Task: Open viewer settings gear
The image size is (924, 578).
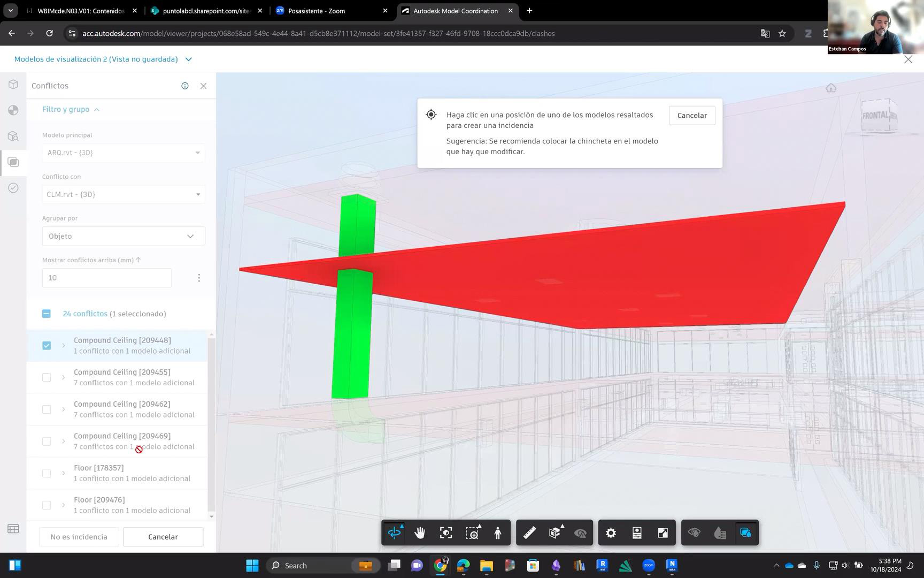Action: (611, 533)
